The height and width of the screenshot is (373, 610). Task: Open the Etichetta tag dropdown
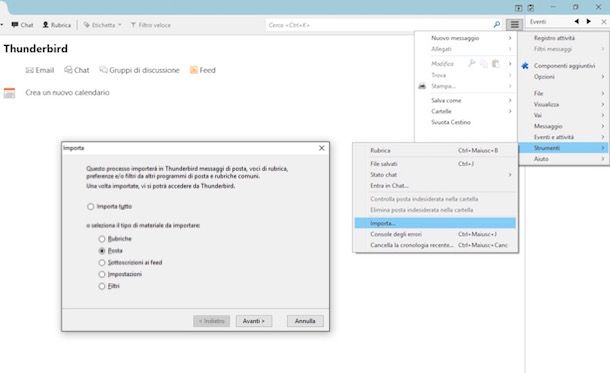(x=103, y=25)
